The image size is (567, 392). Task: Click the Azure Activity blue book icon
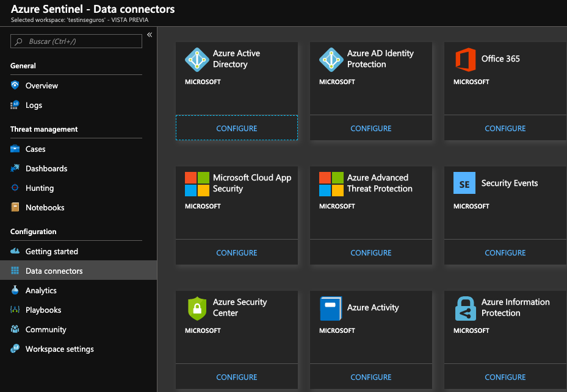point(331,308)
